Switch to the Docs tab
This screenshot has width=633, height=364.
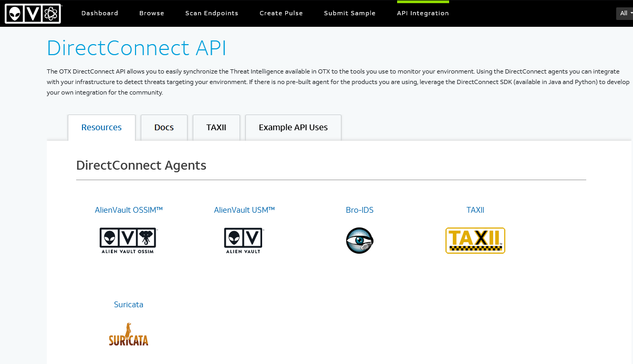pyautogui.click(x=164, y=128)
